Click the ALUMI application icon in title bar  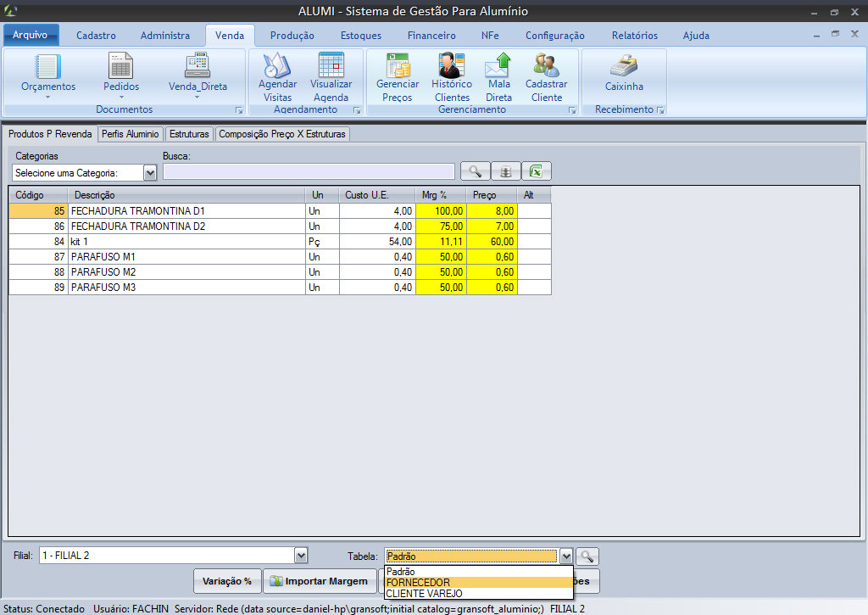[x=10, y=10]
